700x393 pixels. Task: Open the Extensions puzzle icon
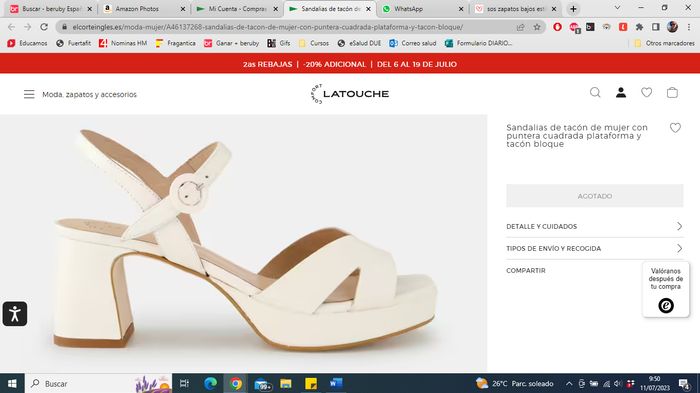click(639, 27)
